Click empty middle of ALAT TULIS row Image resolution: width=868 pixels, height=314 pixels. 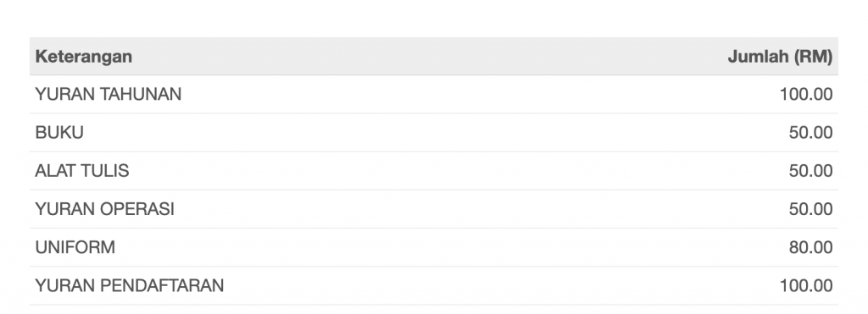(434, 171)
